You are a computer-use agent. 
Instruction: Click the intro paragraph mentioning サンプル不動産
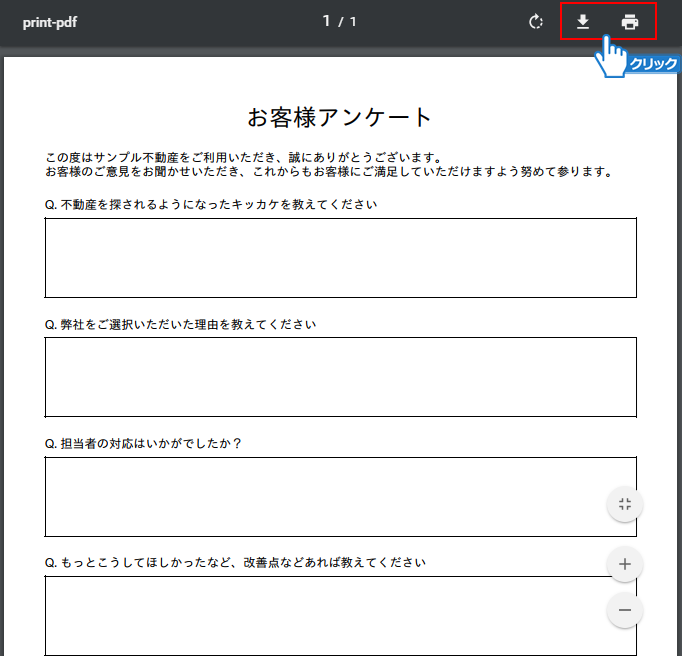pos(243,158)
